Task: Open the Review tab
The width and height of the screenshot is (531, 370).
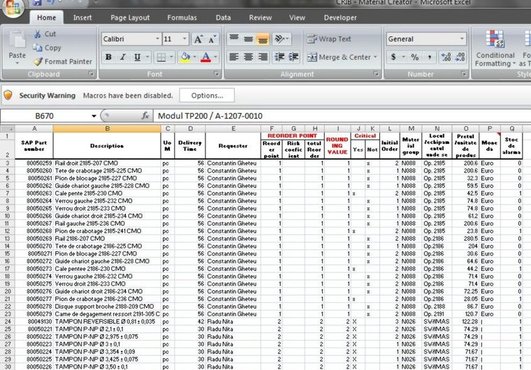Action: click(x=260, y=18)
